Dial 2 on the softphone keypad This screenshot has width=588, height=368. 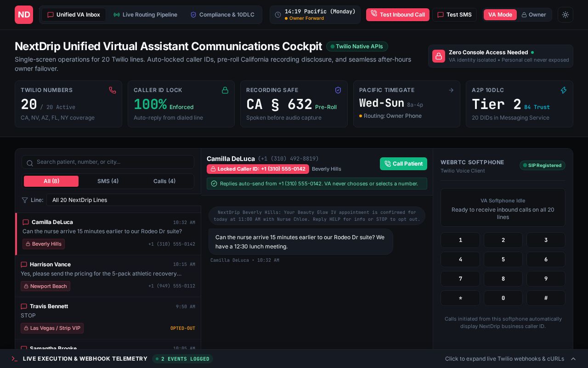pos(503,240)
